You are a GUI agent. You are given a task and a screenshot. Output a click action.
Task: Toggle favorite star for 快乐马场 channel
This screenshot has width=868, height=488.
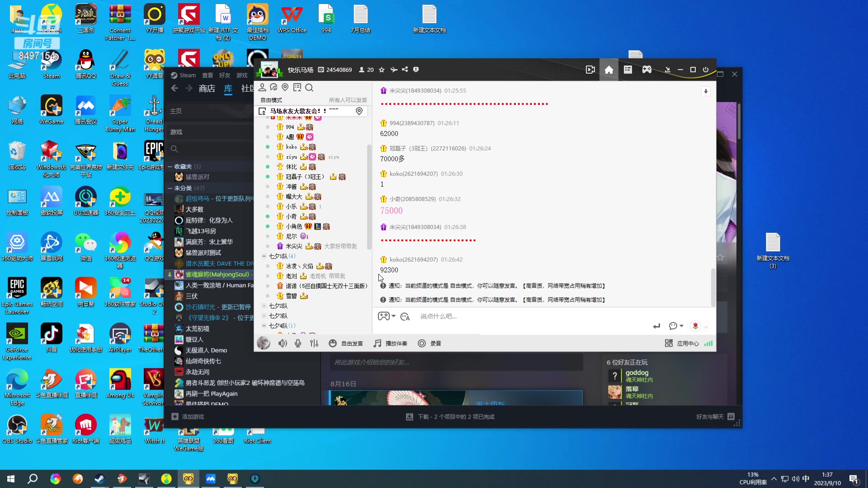click(x=382, y=70)
